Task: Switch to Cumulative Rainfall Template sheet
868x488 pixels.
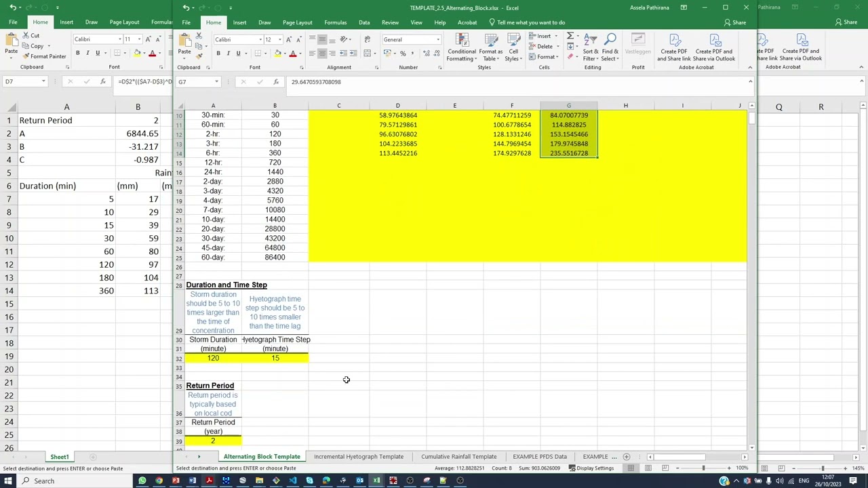Action: click(x=459, y=457)
